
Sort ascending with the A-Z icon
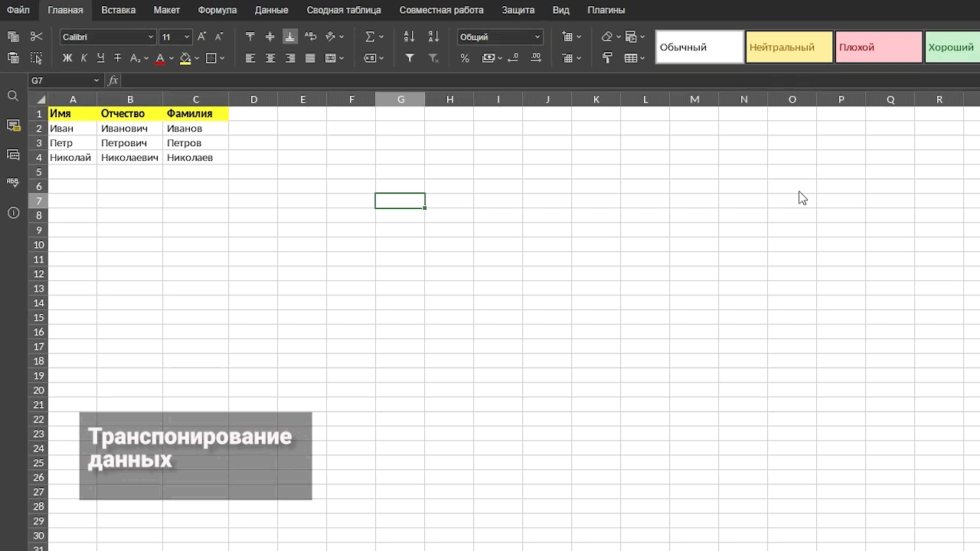pos(409,37)
